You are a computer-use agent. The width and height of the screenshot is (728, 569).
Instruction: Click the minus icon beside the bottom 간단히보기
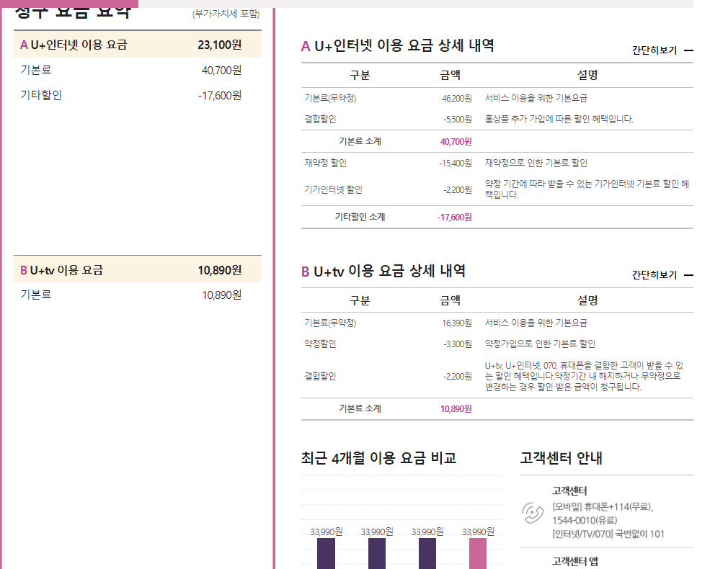(689, 274)
